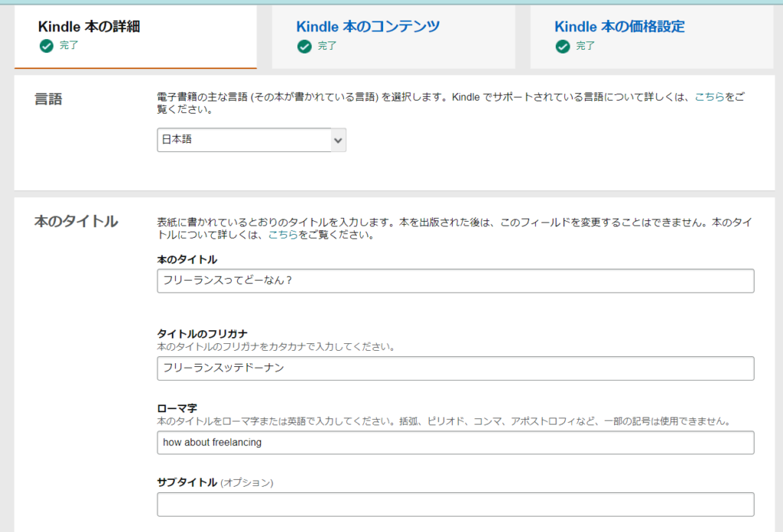This screenshot has height=532, width=783.
Task: Click the タイトルのフリガナ input field
Action: [456, 368]
